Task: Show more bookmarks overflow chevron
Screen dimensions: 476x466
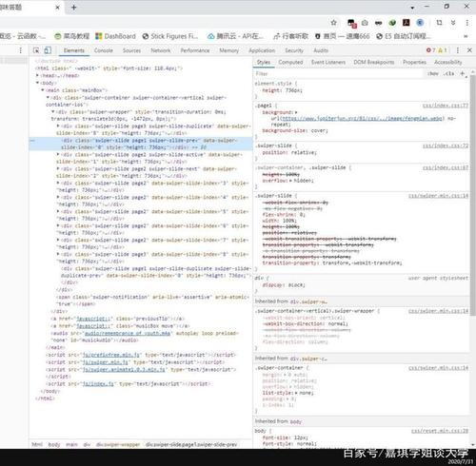Action: pyautogui.click(x=466, y=36)
